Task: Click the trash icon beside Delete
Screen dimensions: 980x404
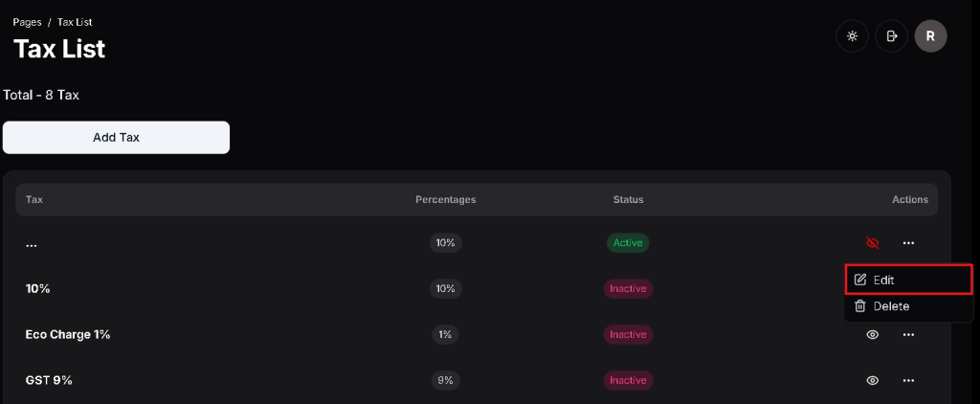Action: click(x=860, y=306)
